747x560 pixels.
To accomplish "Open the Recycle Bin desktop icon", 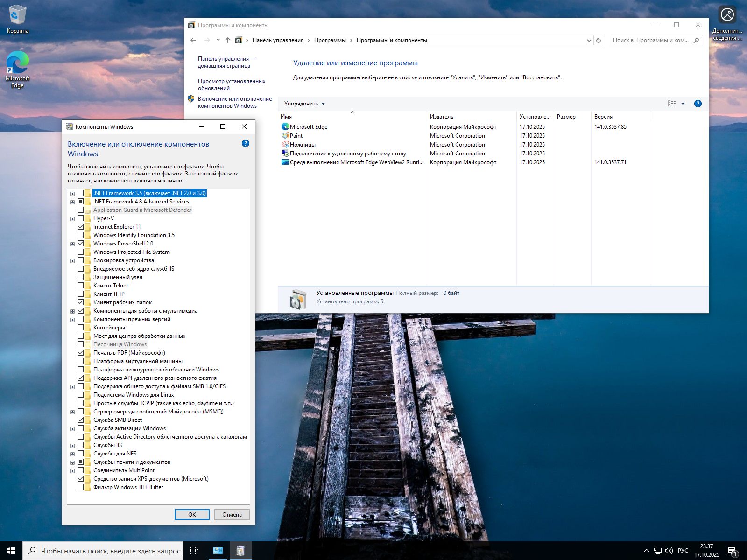I will click(x=17, y=20).
